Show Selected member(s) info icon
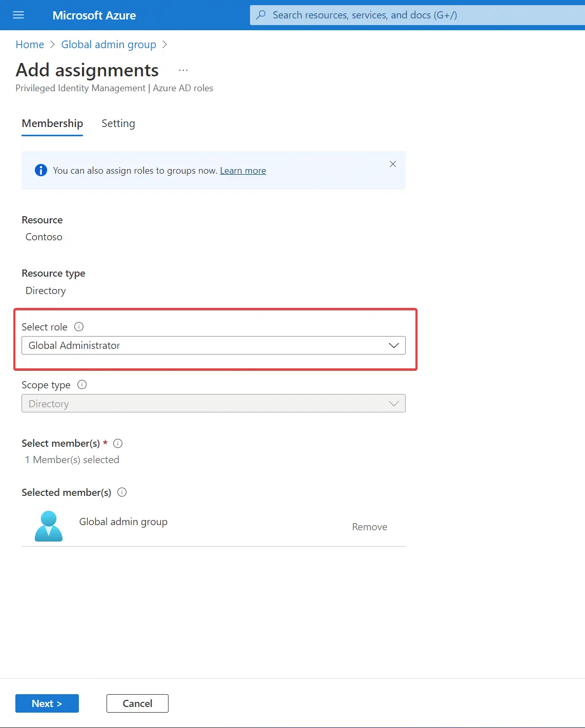The image size is (585, 728). coord(122,492)
